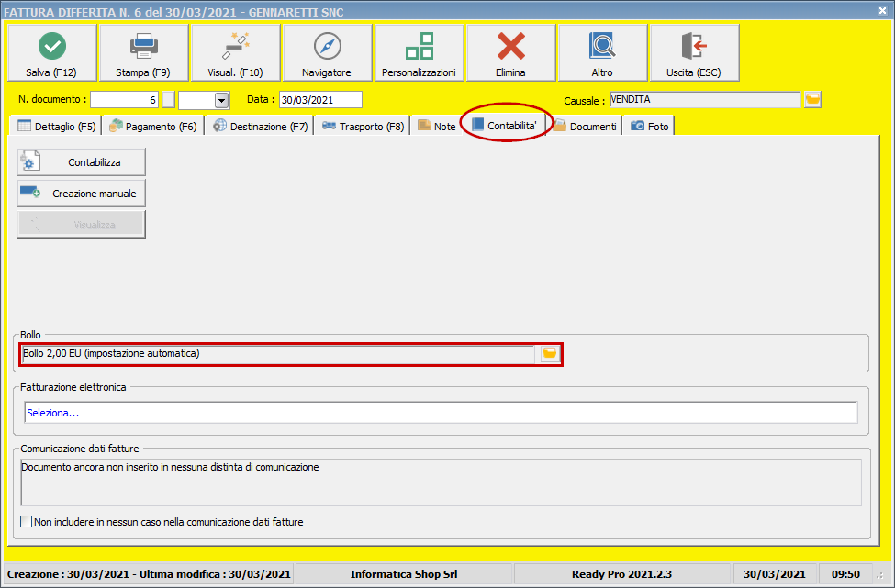Click the Creazione manuale button
Screen dimensions: 895x588
click(82, 194)
